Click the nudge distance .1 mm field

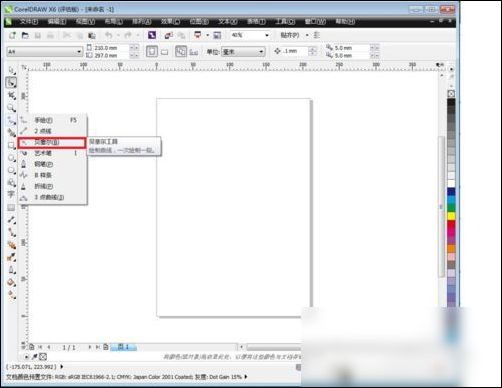click(294, 51)
